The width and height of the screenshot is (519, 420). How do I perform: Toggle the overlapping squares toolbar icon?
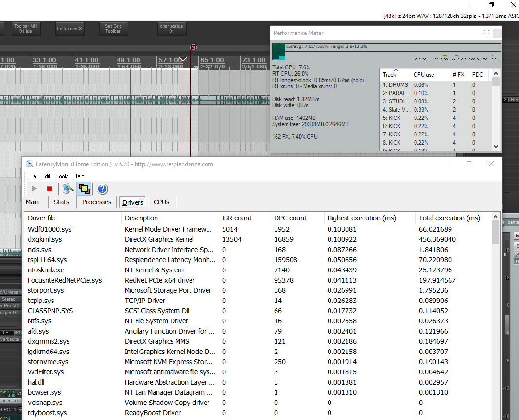click(85, 189)
